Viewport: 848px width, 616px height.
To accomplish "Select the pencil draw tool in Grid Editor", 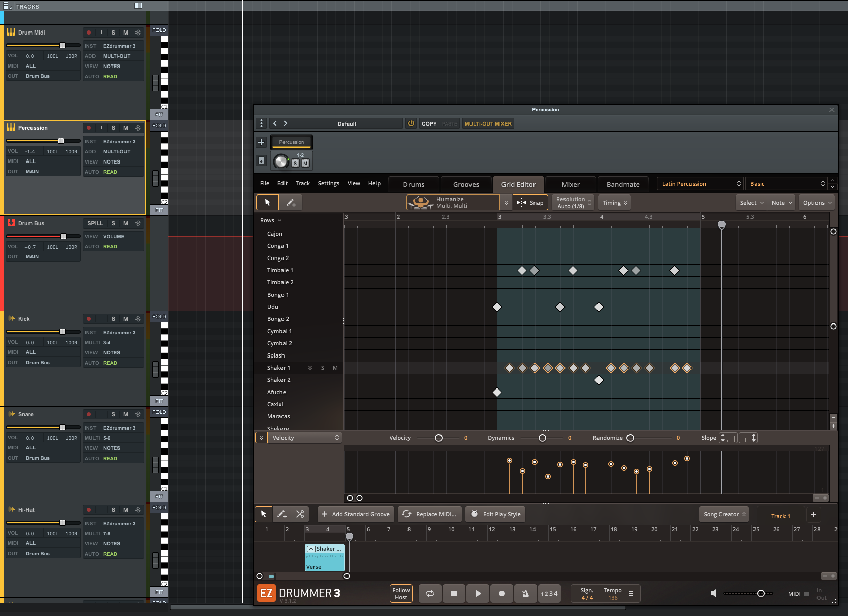I will (x=291, y=203).
